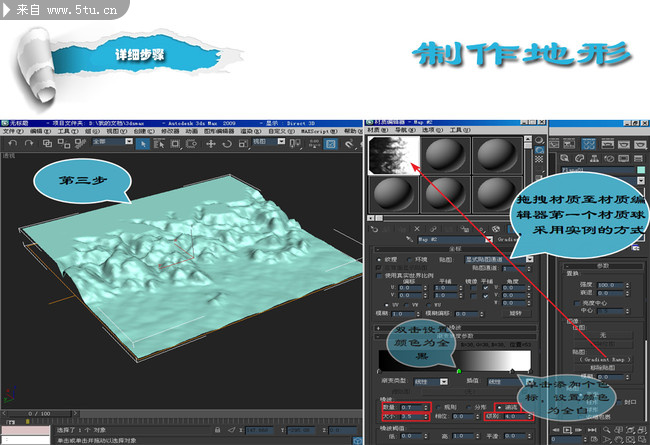Expand the Map #2 name dropdown

pos(489,240)
